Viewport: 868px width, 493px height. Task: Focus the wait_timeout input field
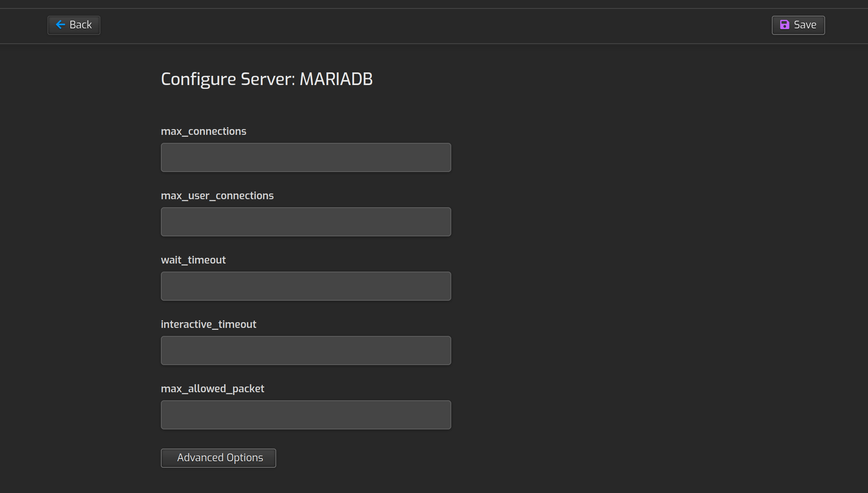(306, 286)
